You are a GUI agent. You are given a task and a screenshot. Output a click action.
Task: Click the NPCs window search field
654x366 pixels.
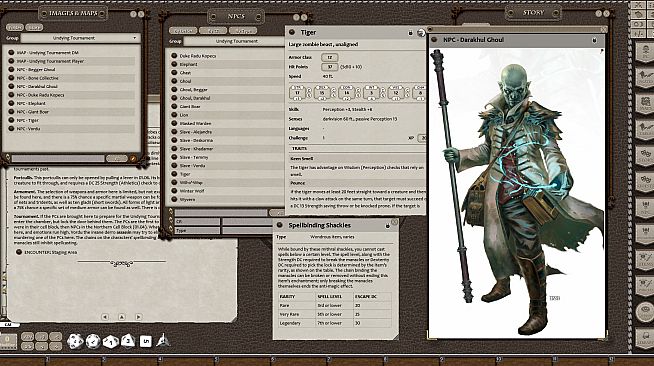pyautogui.click(x=221, y=212)
